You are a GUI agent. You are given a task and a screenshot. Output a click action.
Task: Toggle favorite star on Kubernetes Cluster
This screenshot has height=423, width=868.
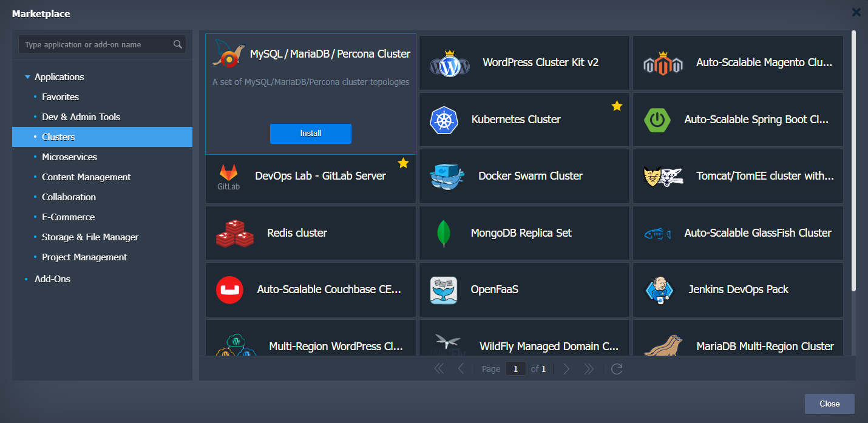pyautogui.click(x=617, y=106)
